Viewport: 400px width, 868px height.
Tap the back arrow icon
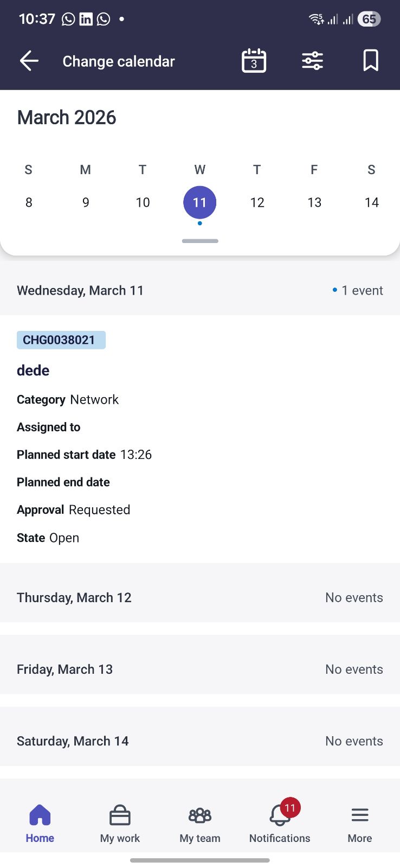[29, 61]
